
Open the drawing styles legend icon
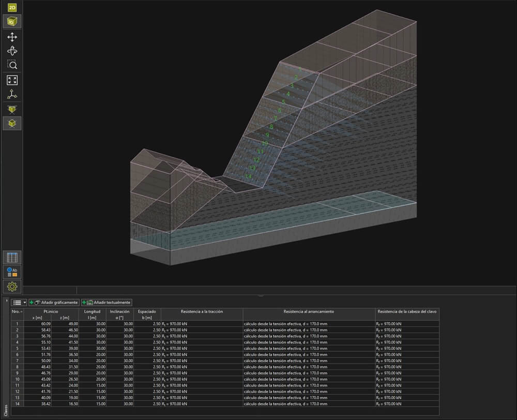coord(12,272)
